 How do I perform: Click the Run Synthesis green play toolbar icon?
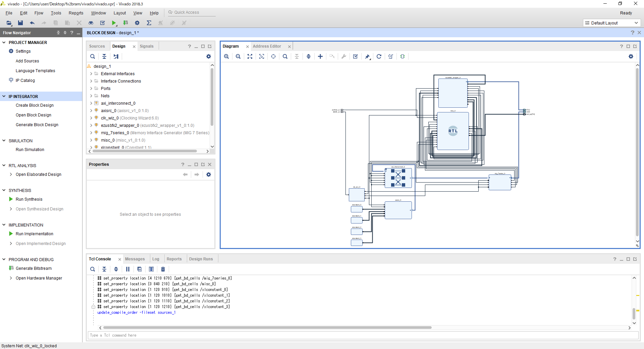click(x=114, y=23)
